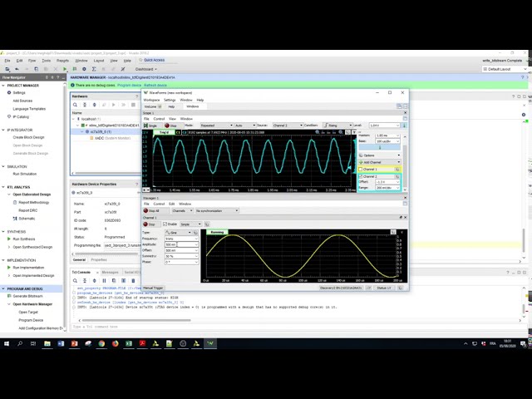Screen dimensions: 532x399
Task: Open the Wavegen Channels dropdown
Action: coord(182,210)
